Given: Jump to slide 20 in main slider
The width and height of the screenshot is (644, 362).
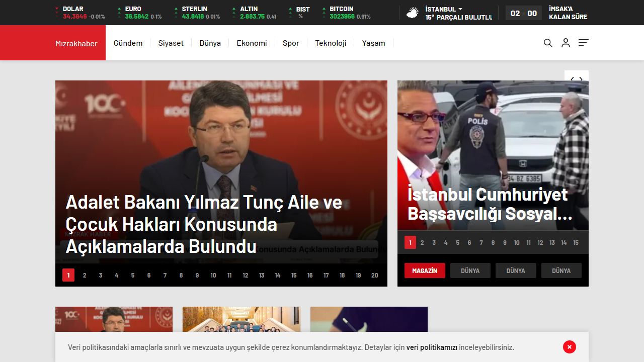Looking at the screenshot, I should [374, 275].
